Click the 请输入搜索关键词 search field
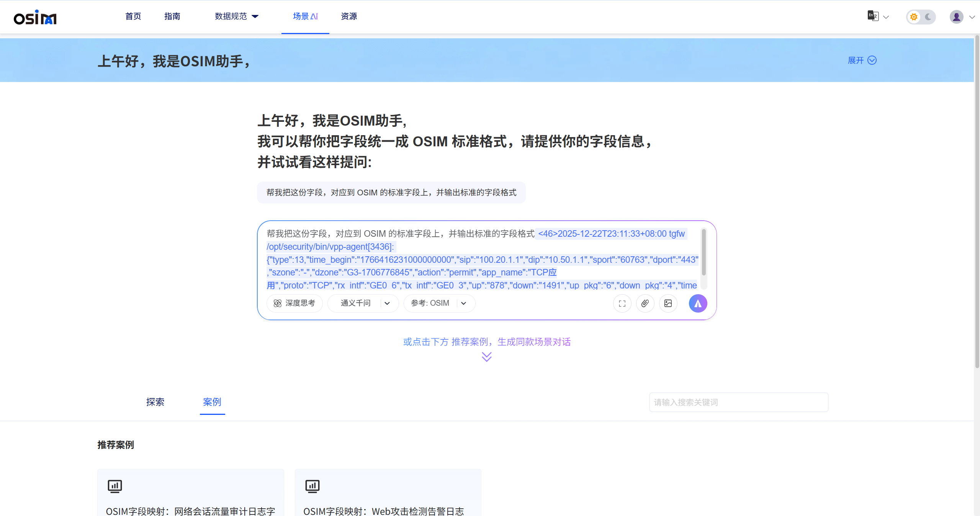This screenshot has height=516, width=980. (x=738, y=402)
